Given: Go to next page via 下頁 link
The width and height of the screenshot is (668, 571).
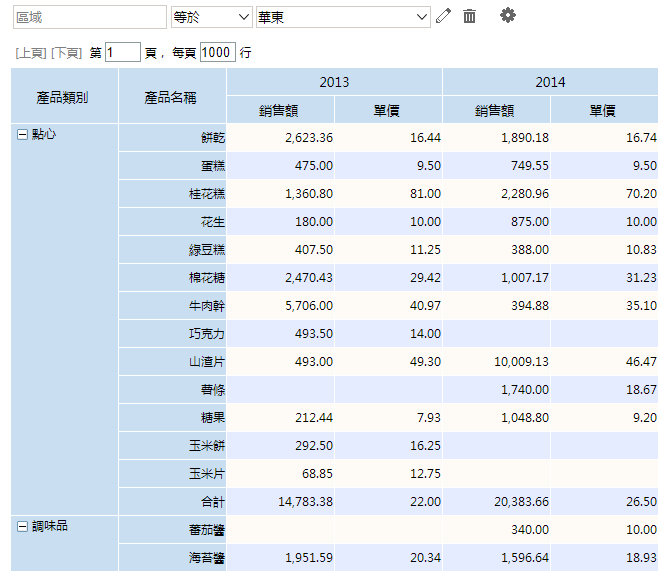Looking at the screenshot, I should 67,52.
